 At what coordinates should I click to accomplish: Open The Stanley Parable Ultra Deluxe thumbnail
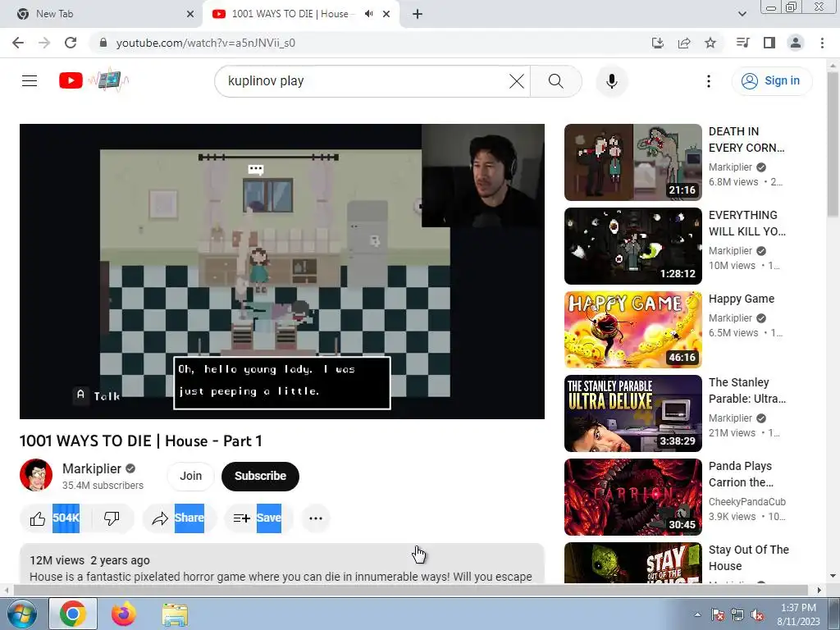(632, 413)
